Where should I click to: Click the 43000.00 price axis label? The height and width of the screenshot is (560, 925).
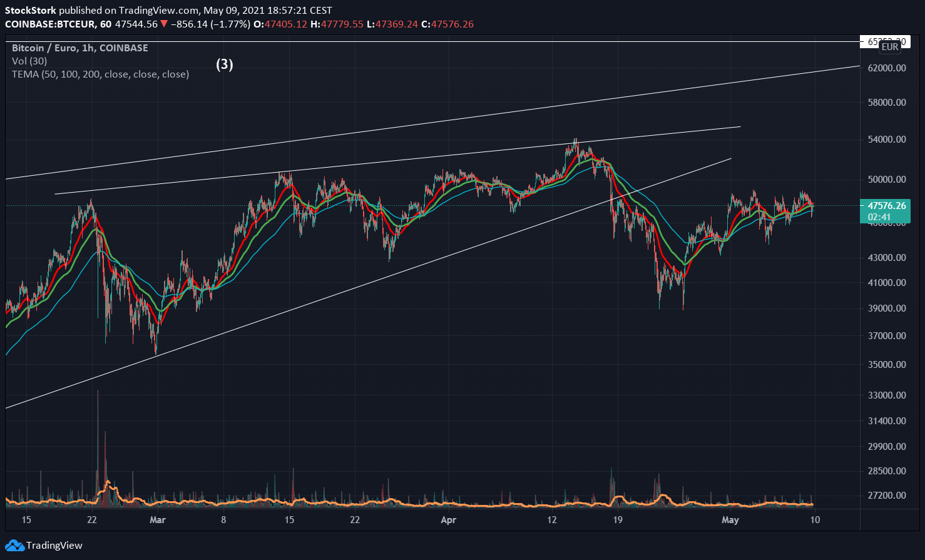pos(886,258)
